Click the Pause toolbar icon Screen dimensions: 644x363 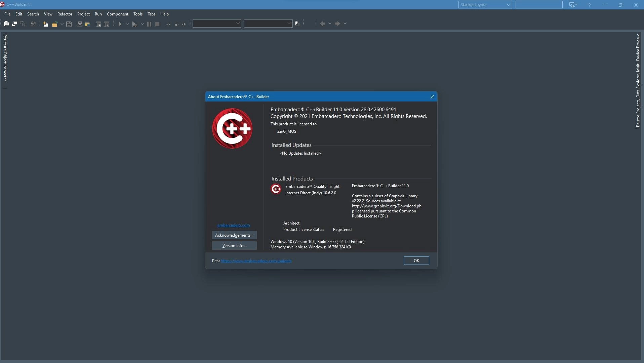click(149, 24)
